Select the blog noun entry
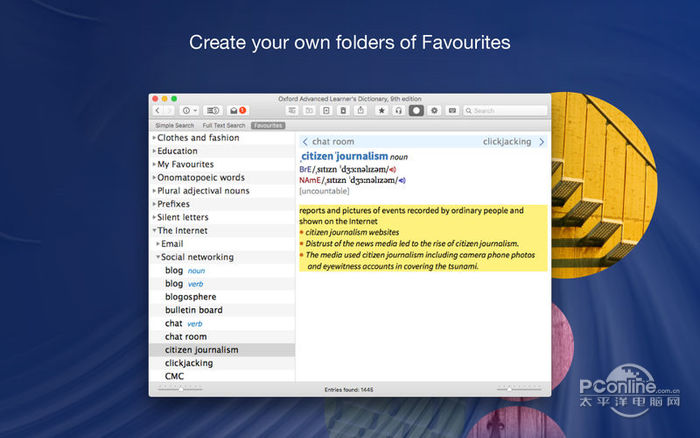The image size is (700, 438). 222,270
